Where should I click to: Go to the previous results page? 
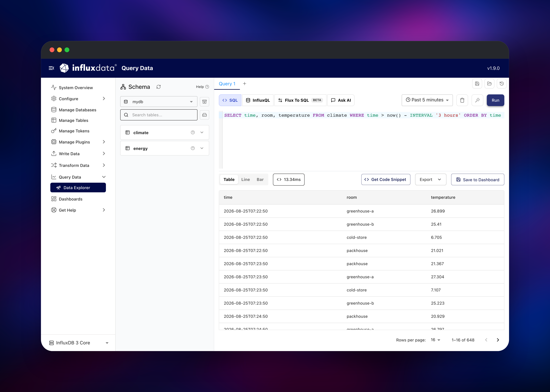pos(486,340)
